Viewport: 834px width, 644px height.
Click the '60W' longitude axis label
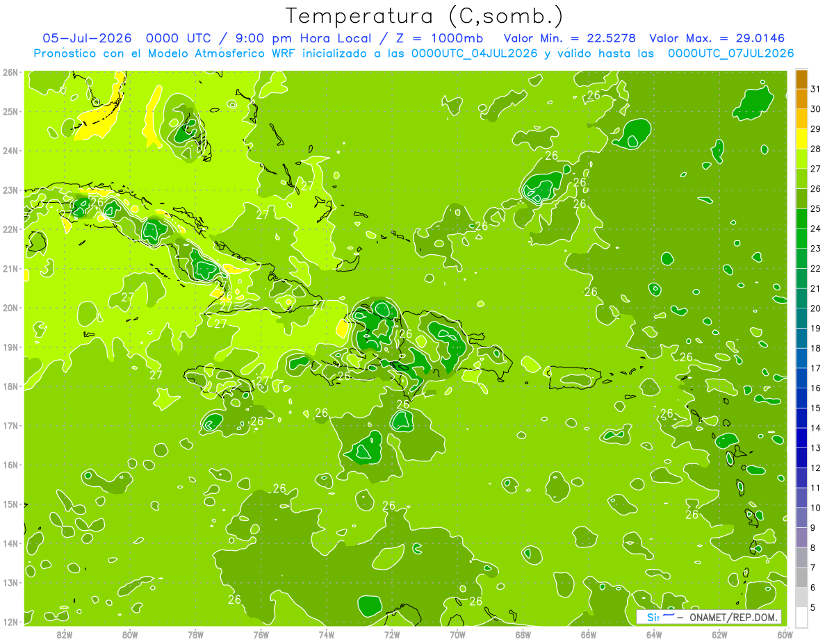coord(785,634)
